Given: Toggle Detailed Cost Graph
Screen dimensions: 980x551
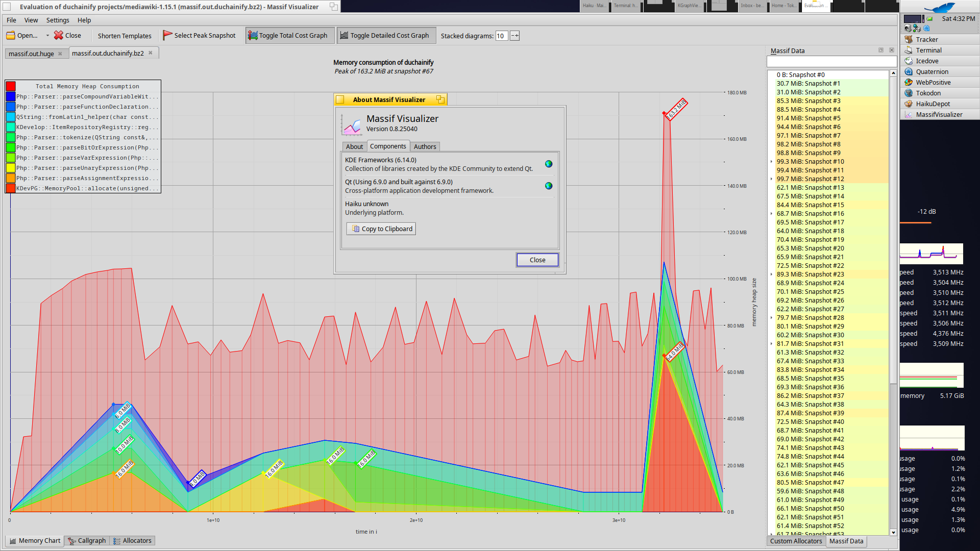Looking at the screenshot, I should click(386, 36).
